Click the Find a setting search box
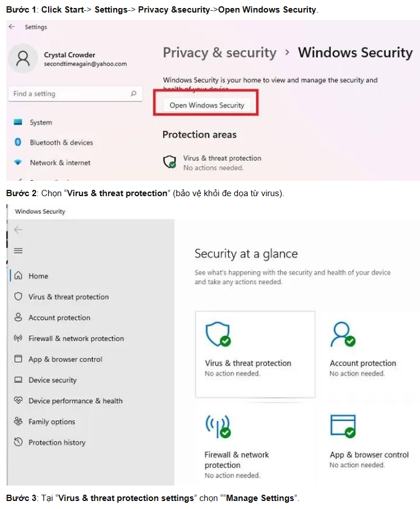 69,94
